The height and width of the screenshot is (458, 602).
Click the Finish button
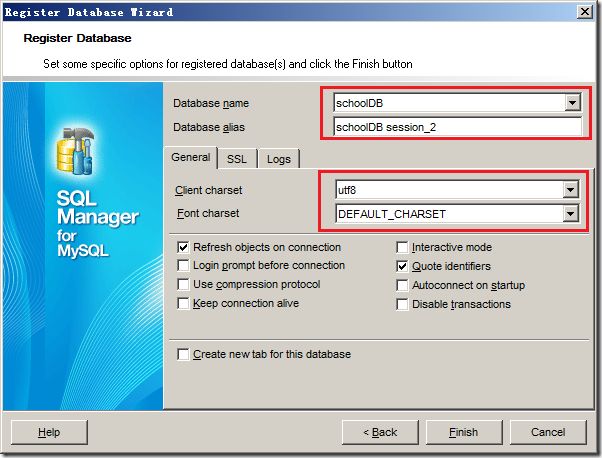pos(464,432)
